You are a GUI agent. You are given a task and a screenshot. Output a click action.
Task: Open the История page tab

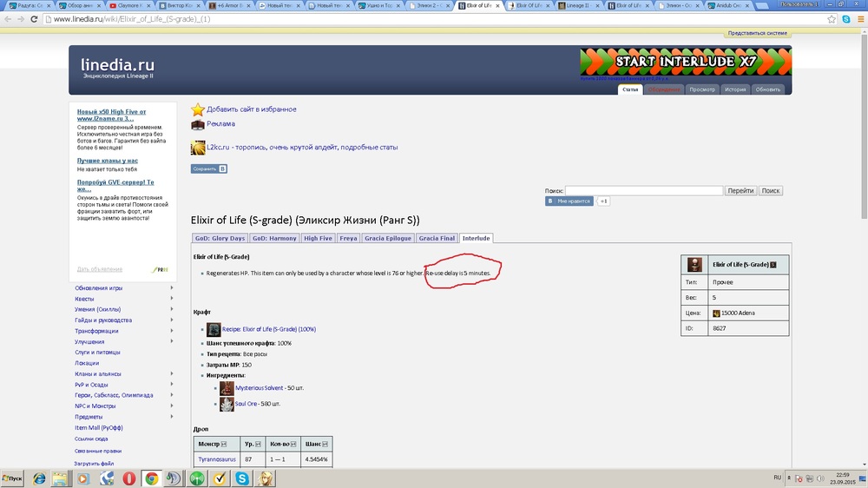click(735, 89)
